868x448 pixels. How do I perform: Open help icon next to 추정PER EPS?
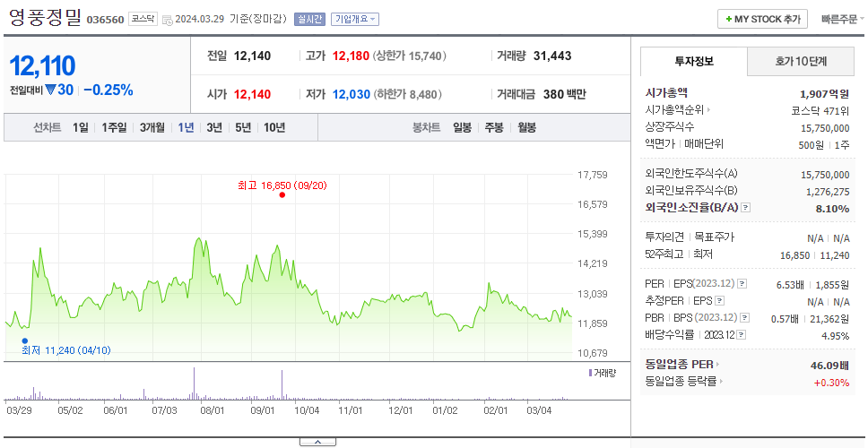[719, 301]
